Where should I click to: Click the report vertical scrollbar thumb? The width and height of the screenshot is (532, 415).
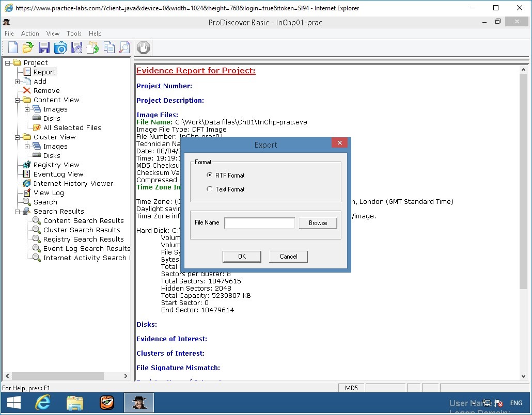click(x=523, y=181)
